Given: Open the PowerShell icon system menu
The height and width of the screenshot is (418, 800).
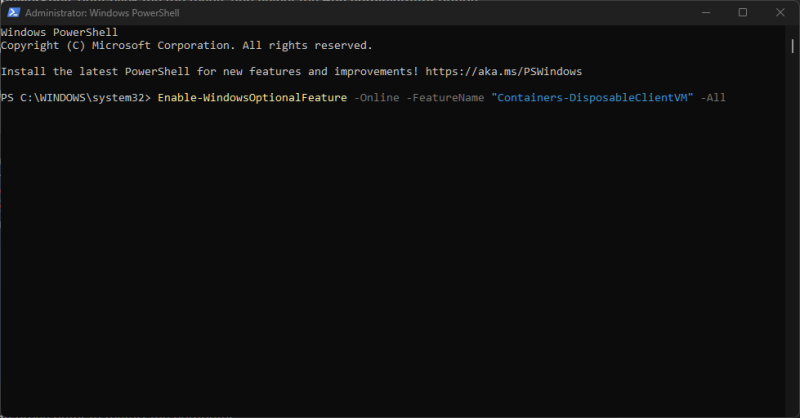Looking at the screenshot, I should click(12, 13).
